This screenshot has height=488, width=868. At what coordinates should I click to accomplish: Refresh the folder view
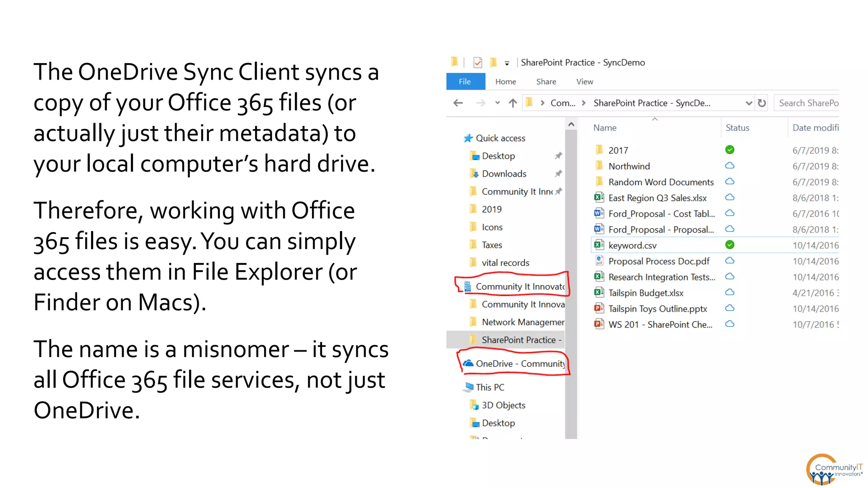coord(762,103)
